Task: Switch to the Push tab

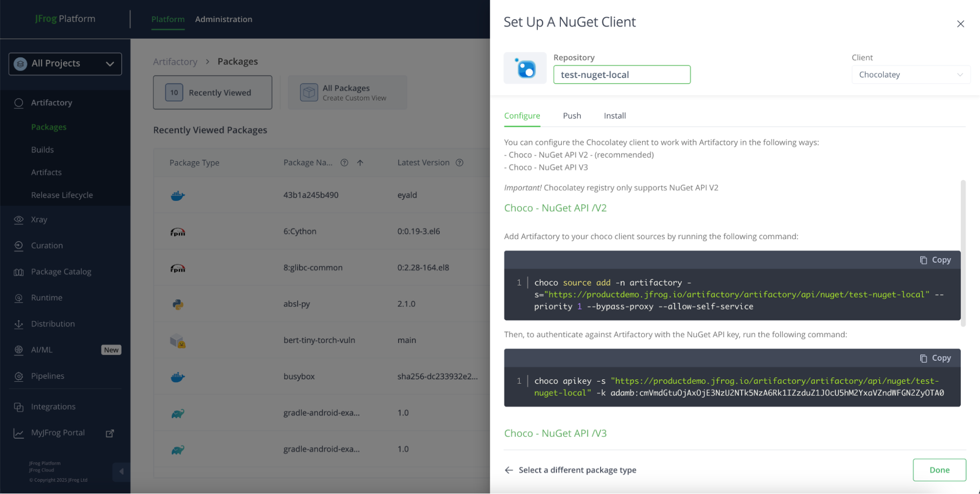Action: [572, 116]
